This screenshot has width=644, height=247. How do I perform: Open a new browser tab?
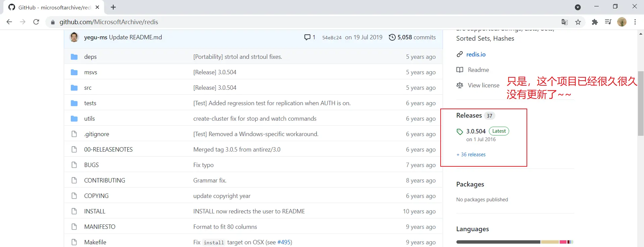tap(113, 7)
